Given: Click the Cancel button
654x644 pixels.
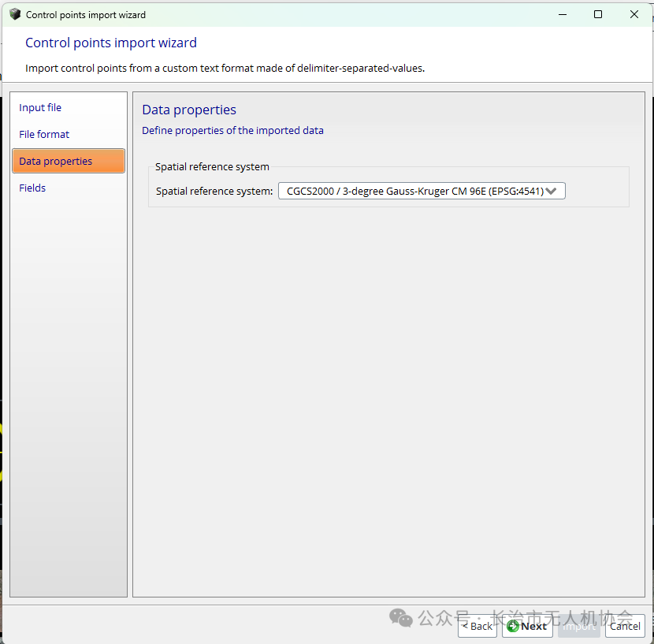Looking at the screenshot, I should point(625,626).
